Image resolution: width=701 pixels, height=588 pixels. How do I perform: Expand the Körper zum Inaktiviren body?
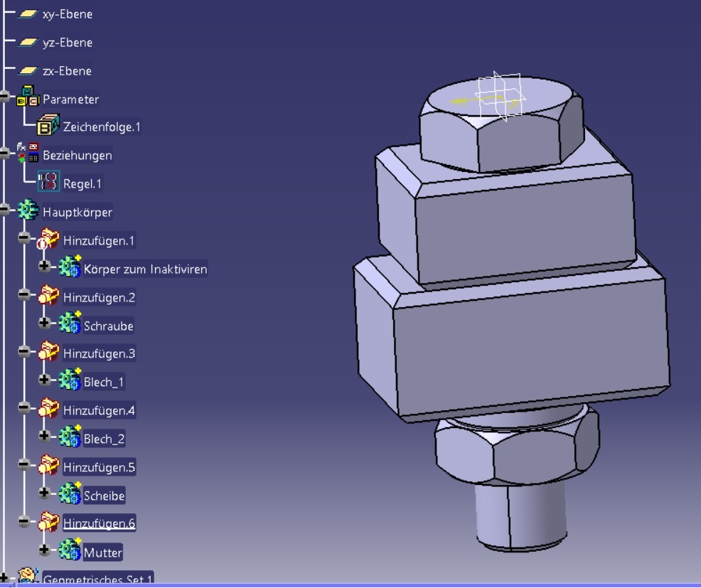click(x=44, y=266)
